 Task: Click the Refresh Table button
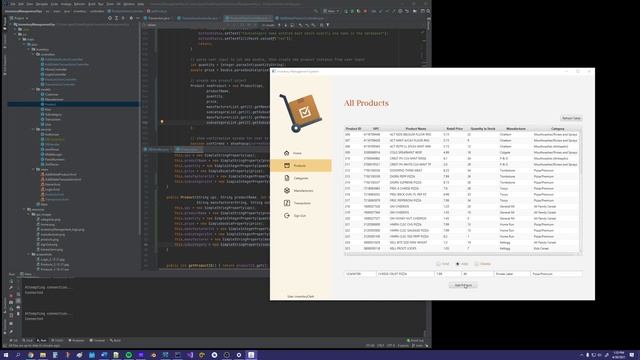[x=571, y=118]
